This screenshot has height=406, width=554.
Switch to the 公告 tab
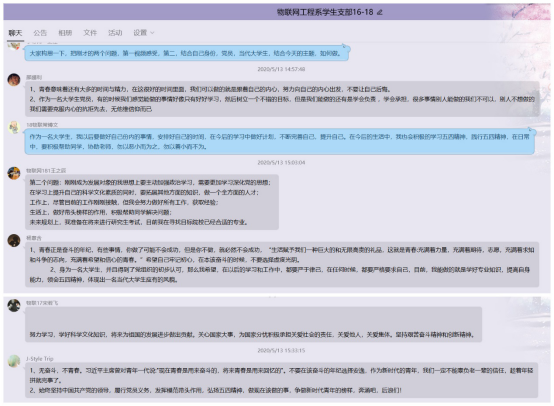[x=40, y=33]
